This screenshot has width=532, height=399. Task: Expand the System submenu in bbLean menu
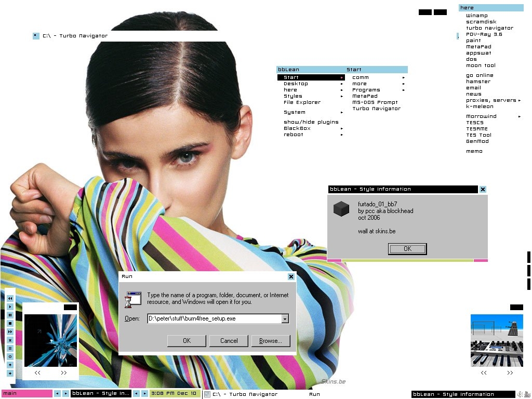tap(311, 112)
